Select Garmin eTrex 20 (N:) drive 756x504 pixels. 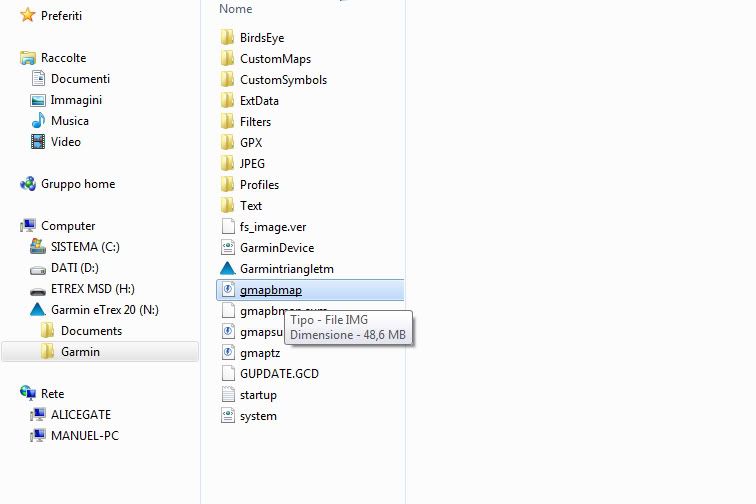click(105, 310)
